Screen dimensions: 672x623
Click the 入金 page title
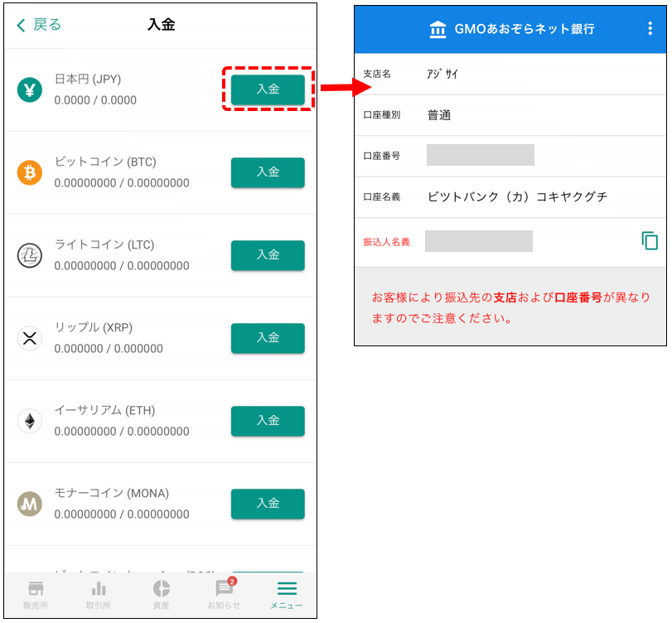tap(161, 24)
